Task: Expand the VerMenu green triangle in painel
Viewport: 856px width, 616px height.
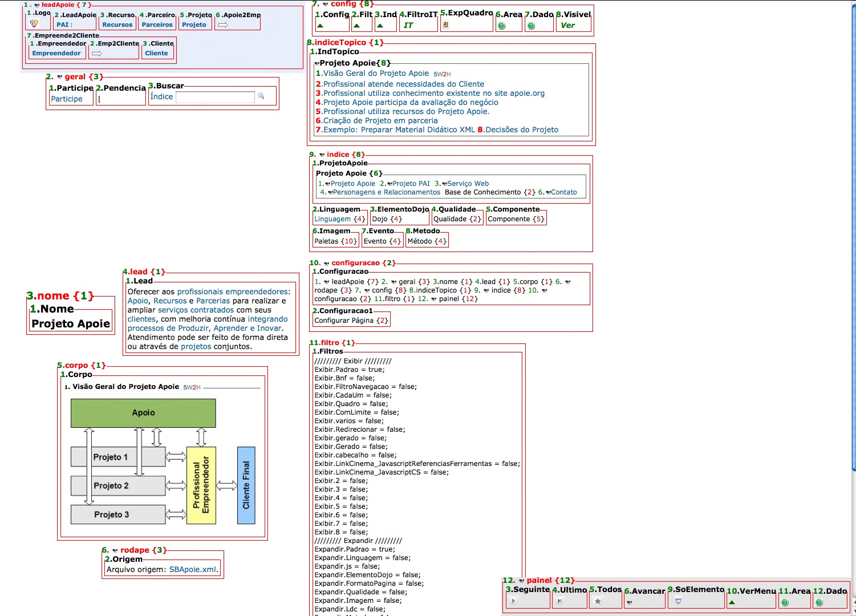Action: point(732,602)
